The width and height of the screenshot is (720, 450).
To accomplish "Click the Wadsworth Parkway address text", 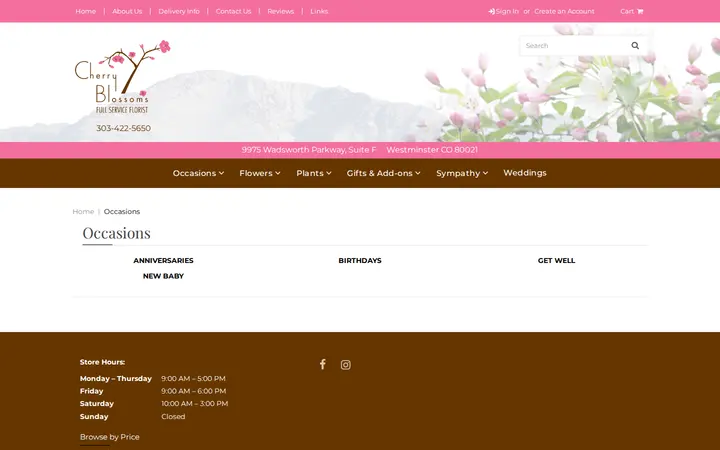I will point(309,150).
